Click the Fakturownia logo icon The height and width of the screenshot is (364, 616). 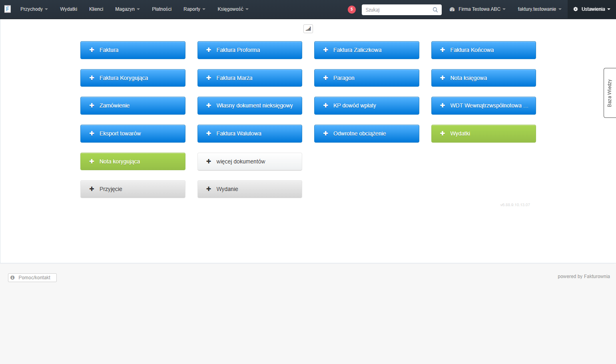pos(8,9)
